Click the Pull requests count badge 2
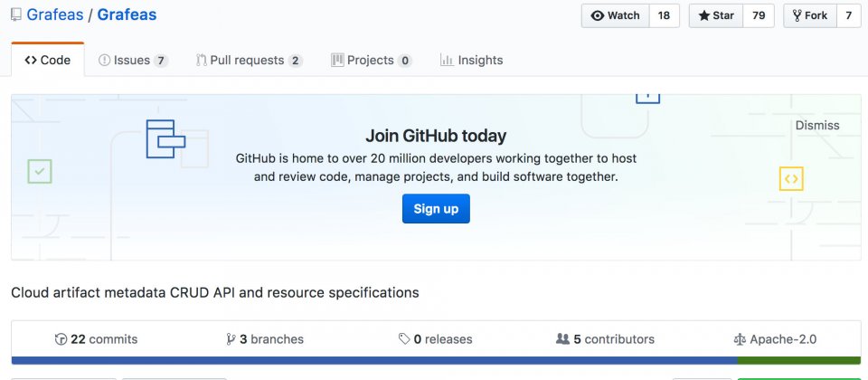Image resolution: width=868 pixels, height=380 pixels. pos(296,61)
